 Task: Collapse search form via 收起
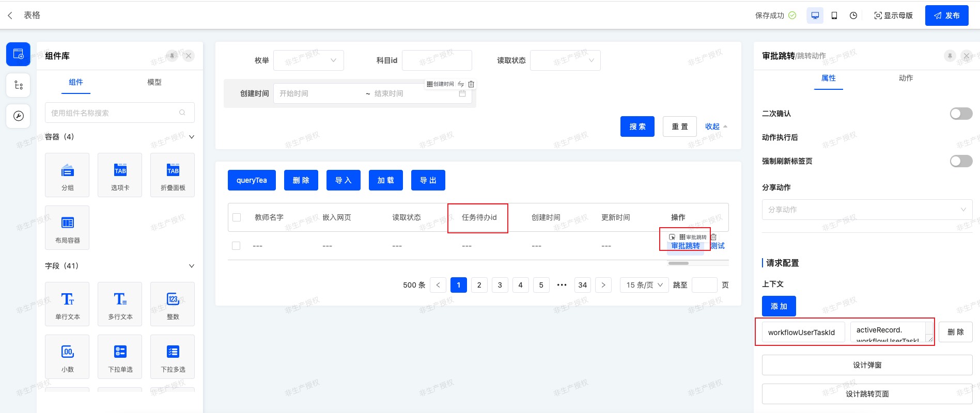[716, 126]
